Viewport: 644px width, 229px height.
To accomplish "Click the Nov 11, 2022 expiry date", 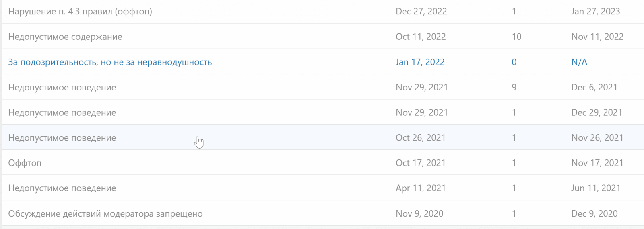I will 597,37.
